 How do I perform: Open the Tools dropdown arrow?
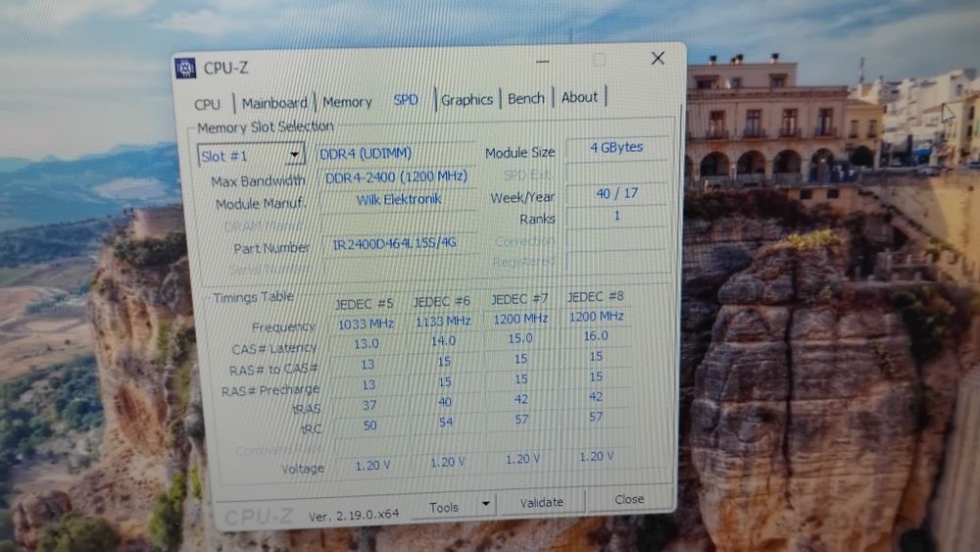(x=486, y=504)
